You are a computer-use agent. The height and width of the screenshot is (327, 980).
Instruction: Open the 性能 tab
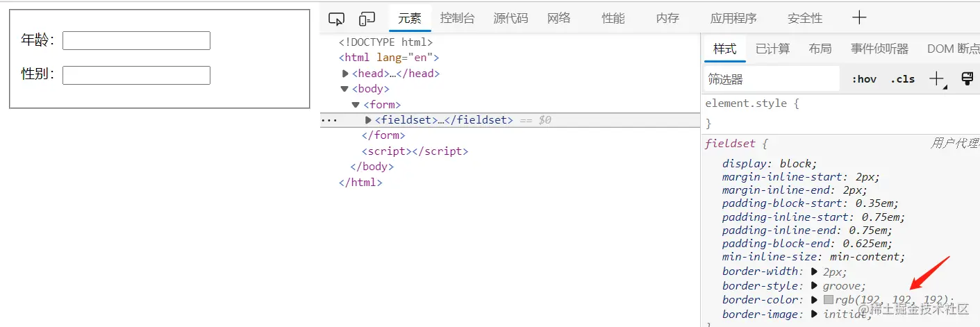point(613,19)
